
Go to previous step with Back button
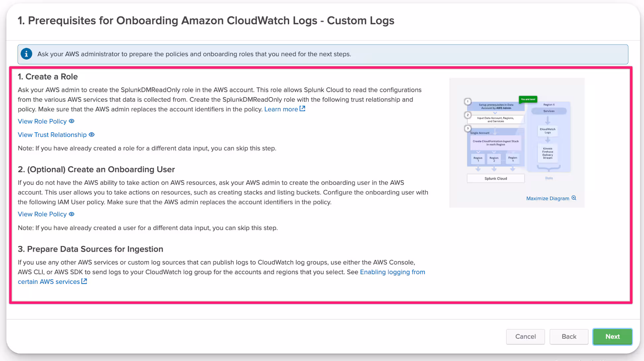(569, 337)
